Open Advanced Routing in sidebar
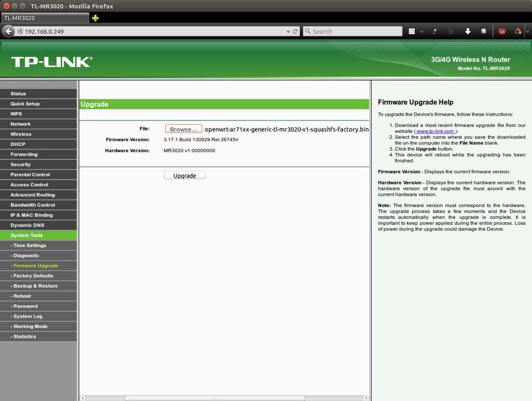532x401 pixels. coord(38,195)
